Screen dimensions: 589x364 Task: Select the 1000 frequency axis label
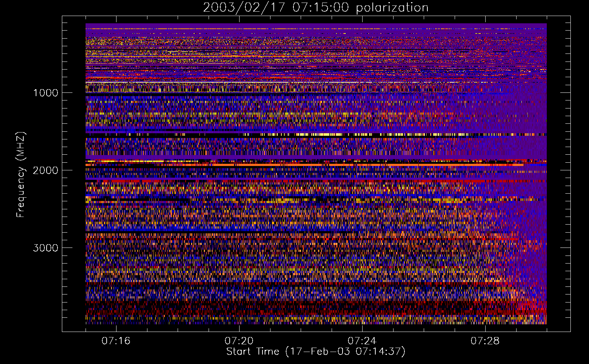(x=46, y=93)
